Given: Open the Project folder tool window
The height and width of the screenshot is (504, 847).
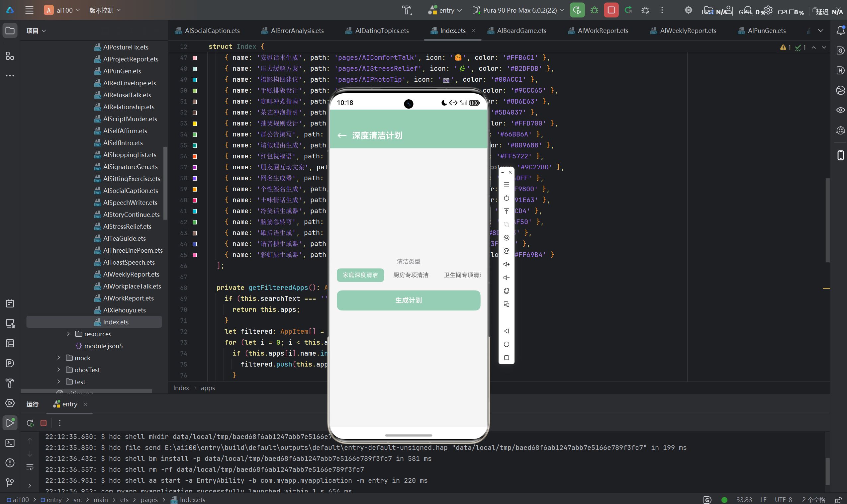Looking at the screenshot, I should (10, 31).
